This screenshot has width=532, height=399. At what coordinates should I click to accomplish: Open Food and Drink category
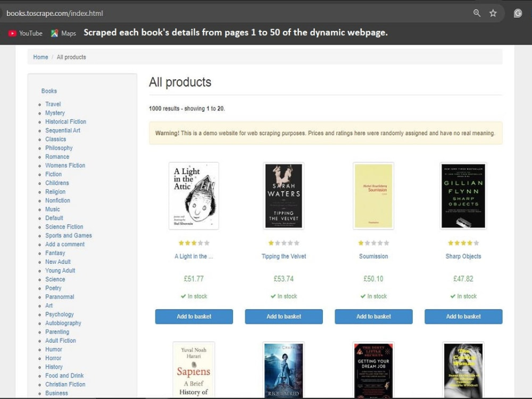click(x=64, y=376)
